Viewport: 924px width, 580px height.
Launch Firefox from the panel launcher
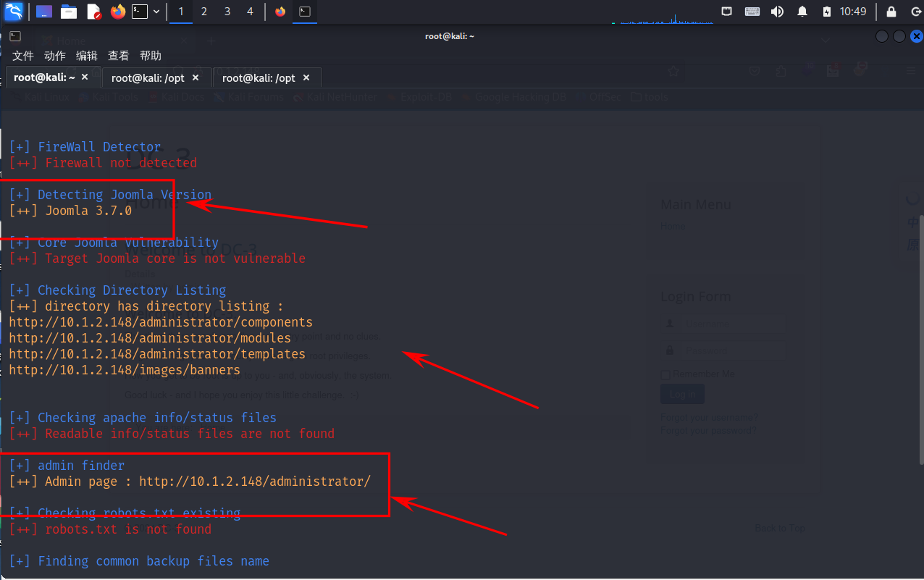pos(118,12)
